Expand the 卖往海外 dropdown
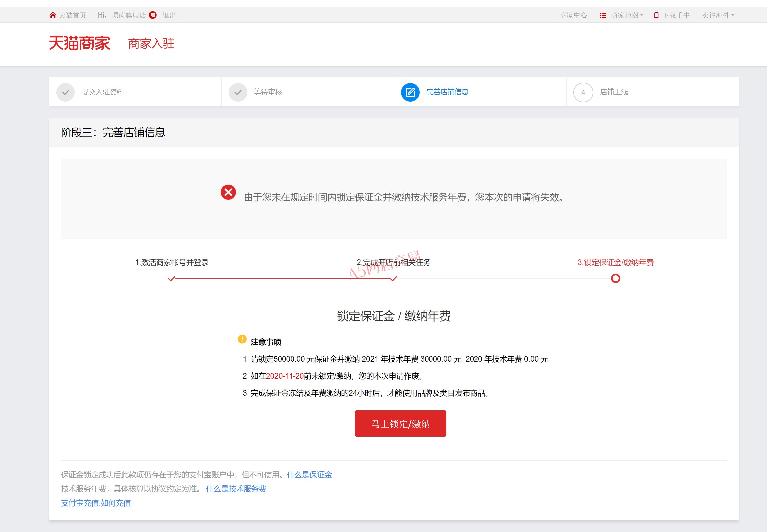767x532 pixels. [x=718, y=15]
